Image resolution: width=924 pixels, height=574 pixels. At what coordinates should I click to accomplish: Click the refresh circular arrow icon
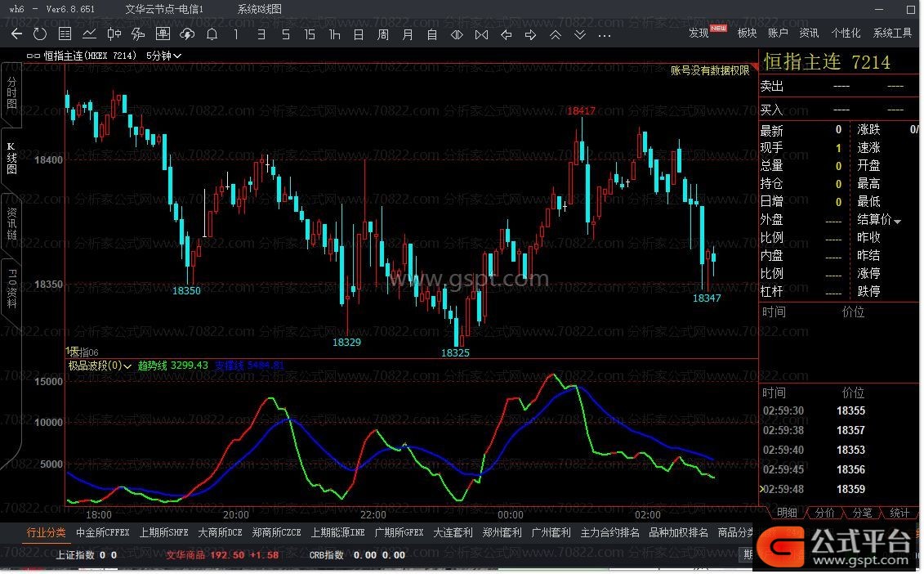pyautogui.click(x=40, y=34)
